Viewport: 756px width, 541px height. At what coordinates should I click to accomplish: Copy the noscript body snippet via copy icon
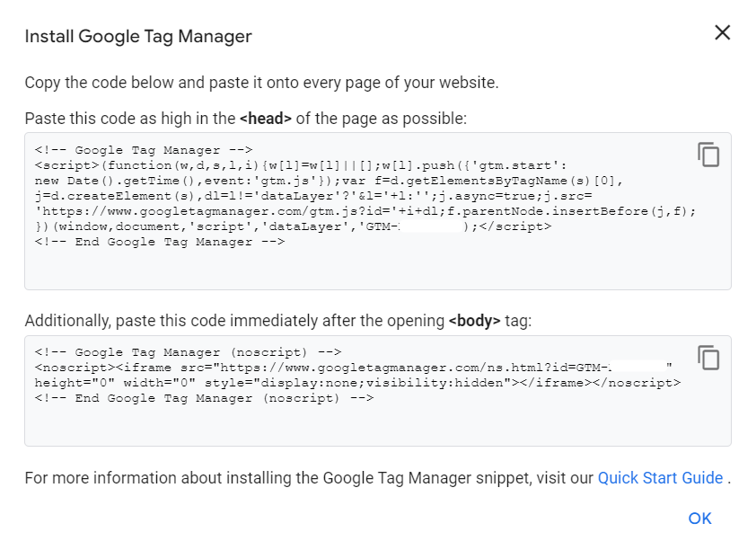pyautogui.click(x=709, y=357)
